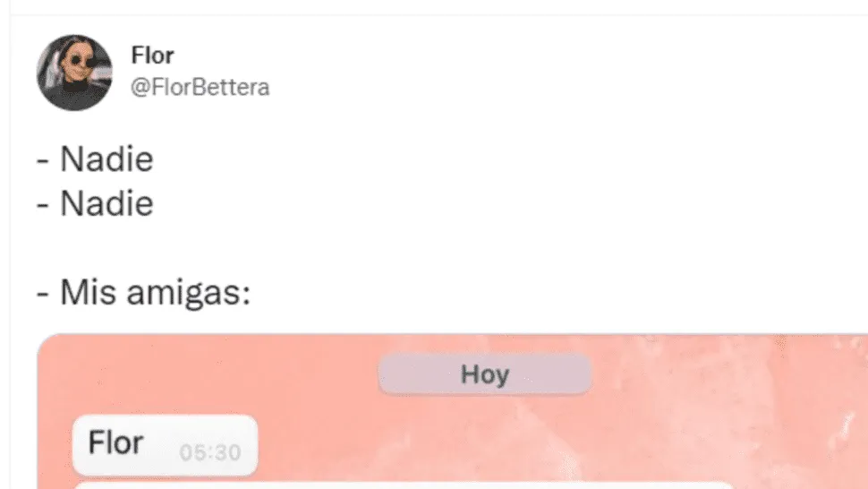Tap the "Hoy" date chip
Viewport: 868px width, 489px height.
pyautogui.click(x=484, y=374)
